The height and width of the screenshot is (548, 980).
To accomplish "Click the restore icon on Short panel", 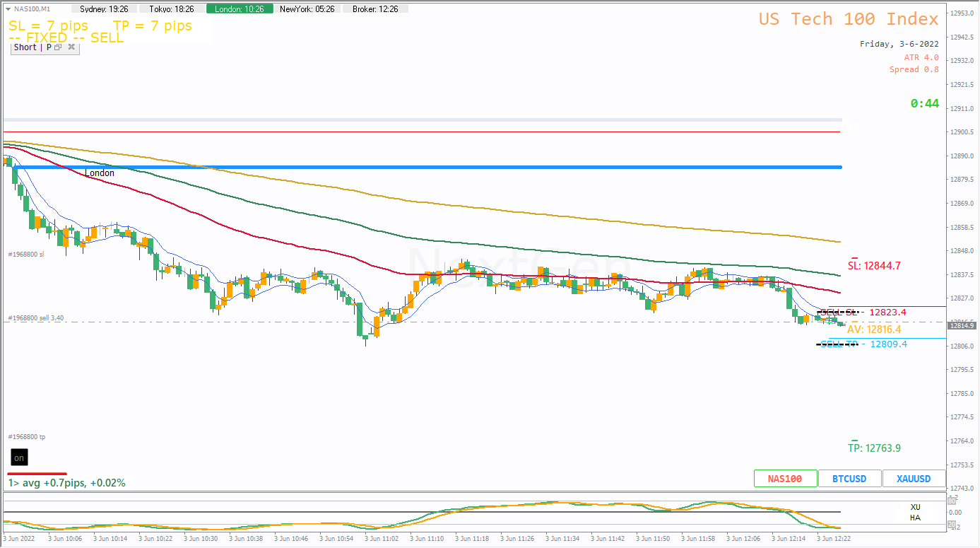I will point(58,47).
